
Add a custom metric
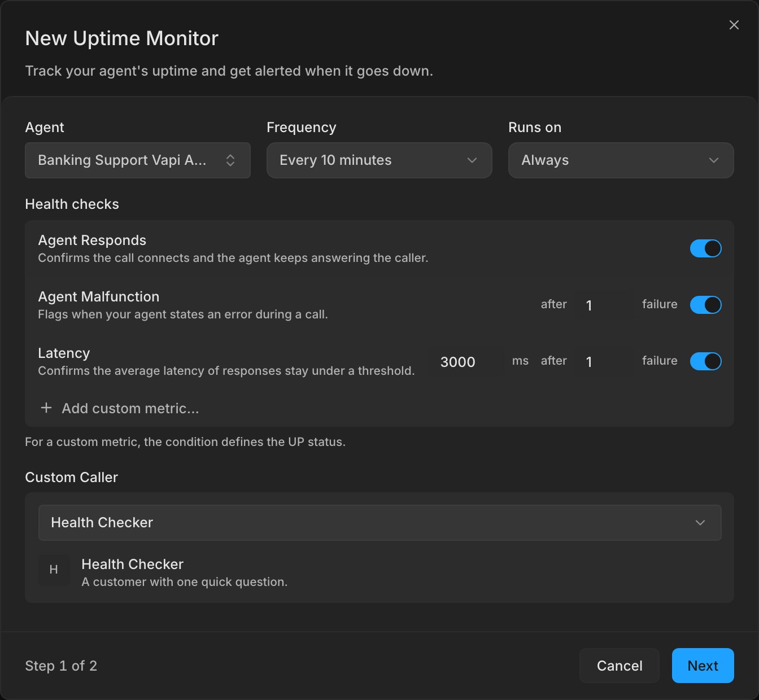(120, 408)
